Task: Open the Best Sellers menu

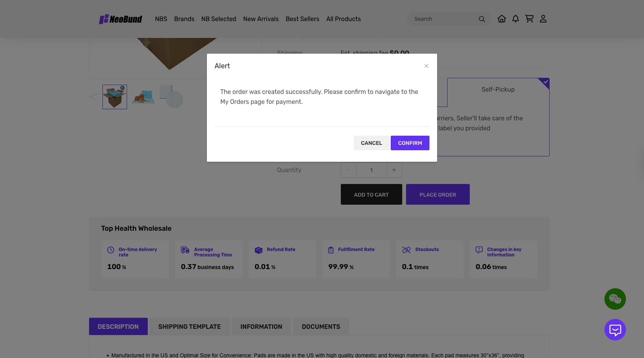Action: [302, 19]
